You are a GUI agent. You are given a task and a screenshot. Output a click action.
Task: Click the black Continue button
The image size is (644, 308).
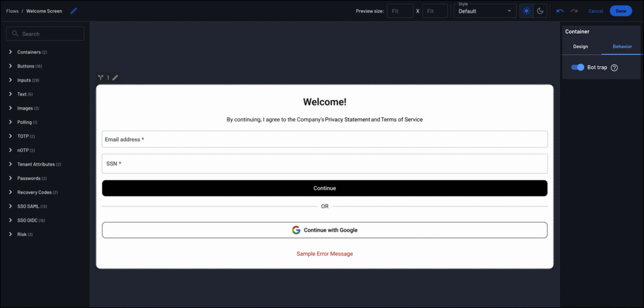(x=325, y=188)
